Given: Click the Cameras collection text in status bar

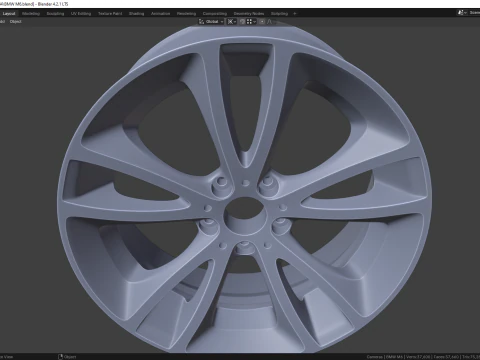Looking at the screenshot, I should point(375,357).
